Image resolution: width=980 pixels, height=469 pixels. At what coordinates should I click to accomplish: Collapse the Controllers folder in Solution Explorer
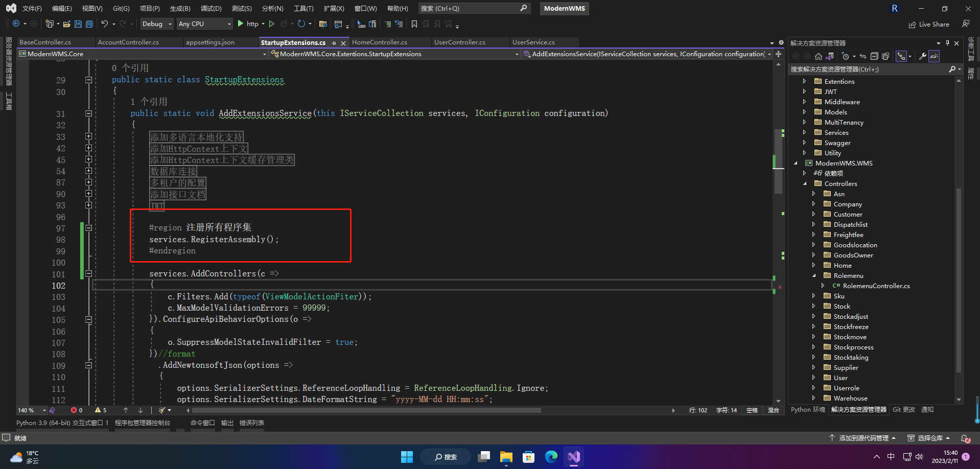click(x=805, y=183)
